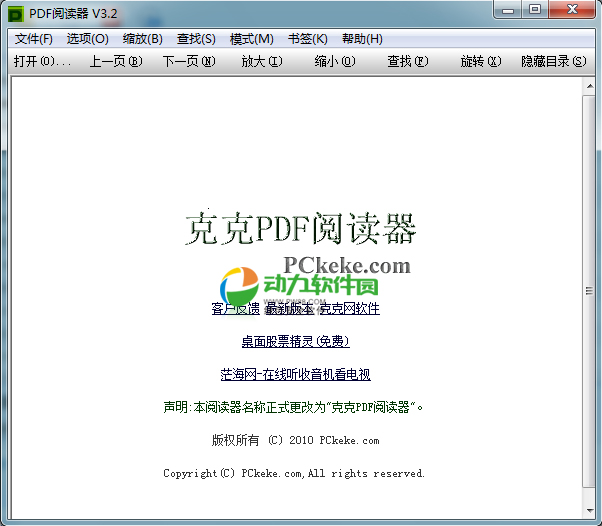Open the 文件(F) menu
Screen dimensions: 602x526
coord(34,39)
